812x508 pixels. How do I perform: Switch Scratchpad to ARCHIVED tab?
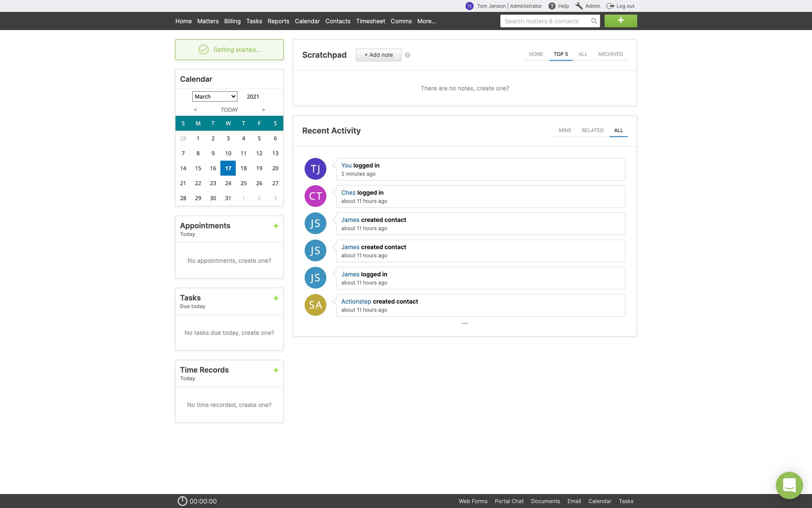point(610,54)
